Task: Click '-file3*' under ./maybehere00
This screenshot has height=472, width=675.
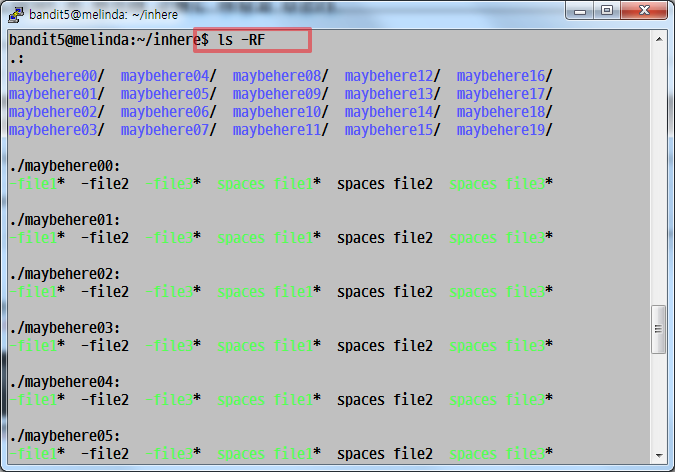Action: (x=173, y=184)
